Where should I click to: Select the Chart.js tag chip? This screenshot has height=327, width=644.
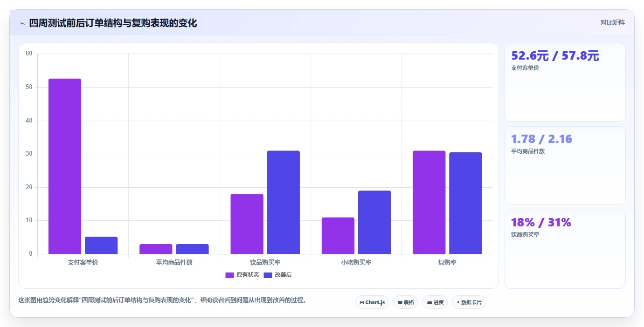pyautogui.click(x=372, y=302)
